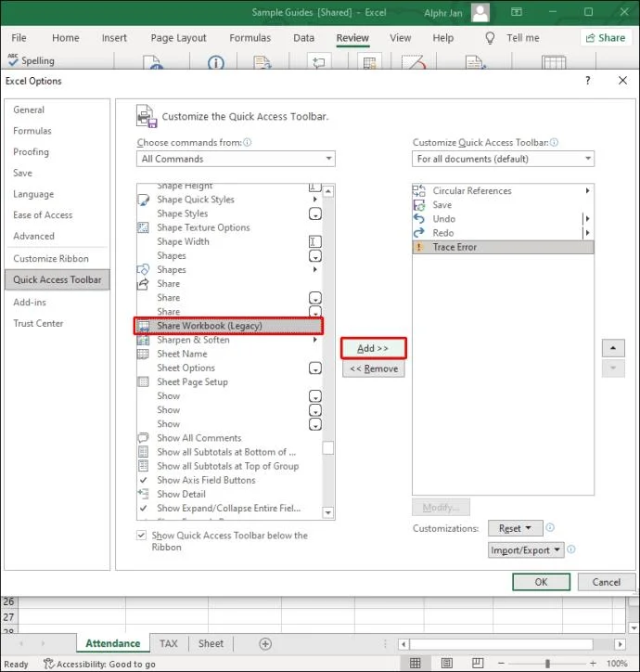Open the Formulas ribbon tab
The width and height of the screenshot is (640, 672).
[250, 38]
